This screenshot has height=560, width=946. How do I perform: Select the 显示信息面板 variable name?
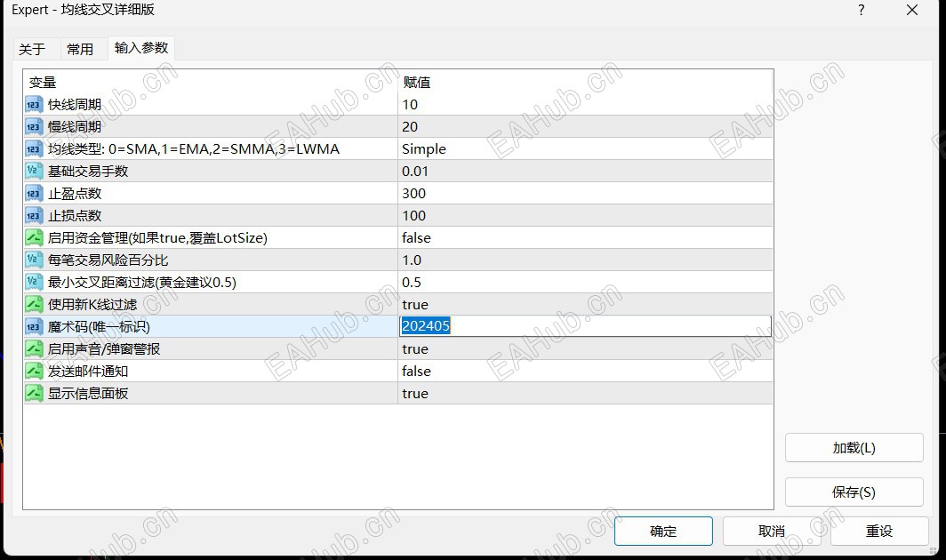(x=88, y=394)
